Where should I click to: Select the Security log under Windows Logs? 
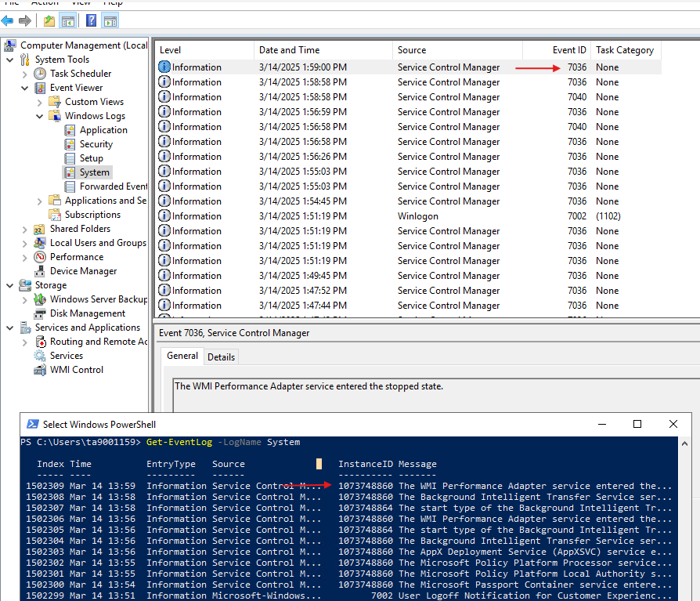tap(96, 144)
